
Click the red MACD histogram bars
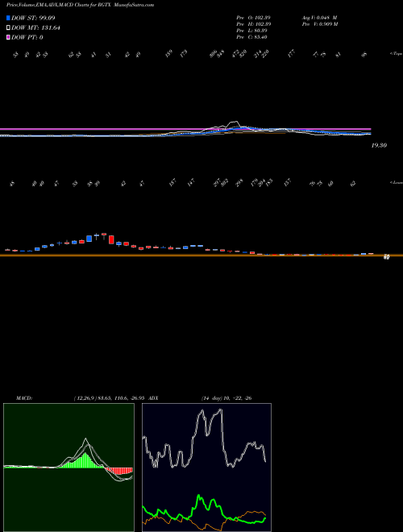pyautogui.click(x=119, y=471)
